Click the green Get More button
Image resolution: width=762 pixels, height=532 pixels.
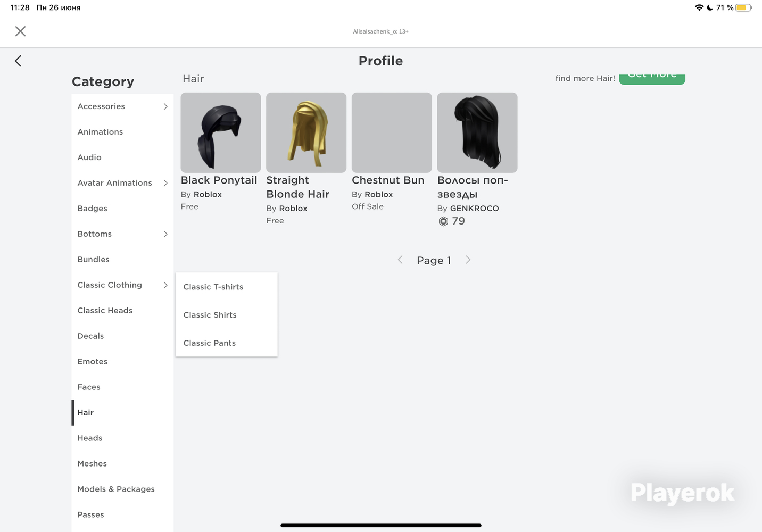[x=652, y=78]
